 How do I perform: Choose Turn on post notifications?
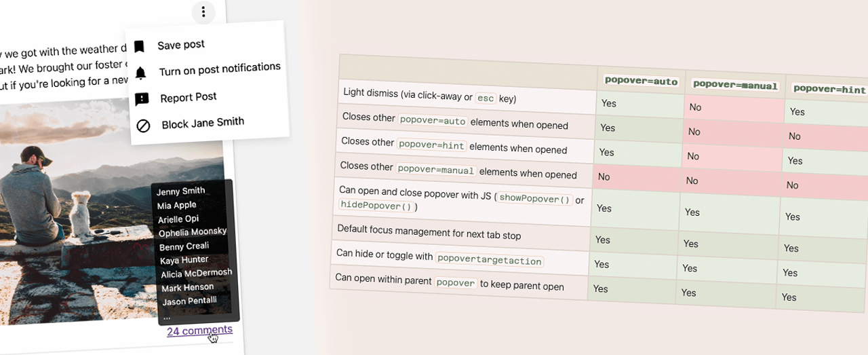point(220,69)
